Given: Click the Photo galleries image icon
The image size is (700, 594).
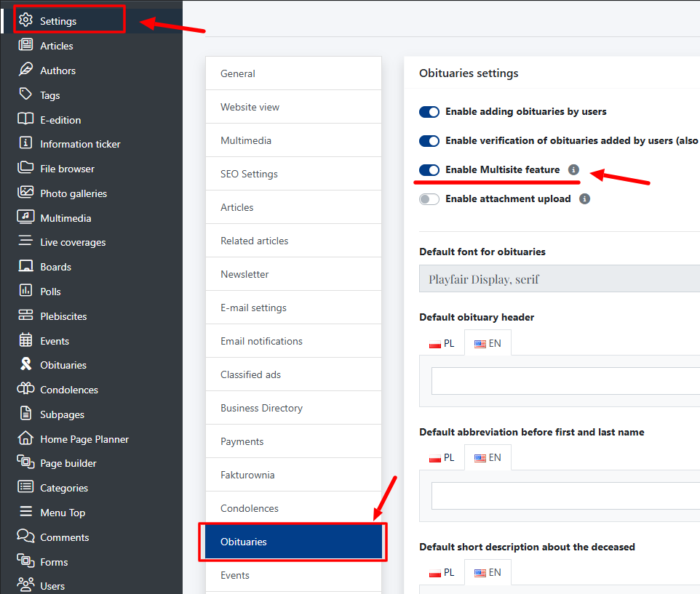Looking at the screenshot, I should coord(25,192).
